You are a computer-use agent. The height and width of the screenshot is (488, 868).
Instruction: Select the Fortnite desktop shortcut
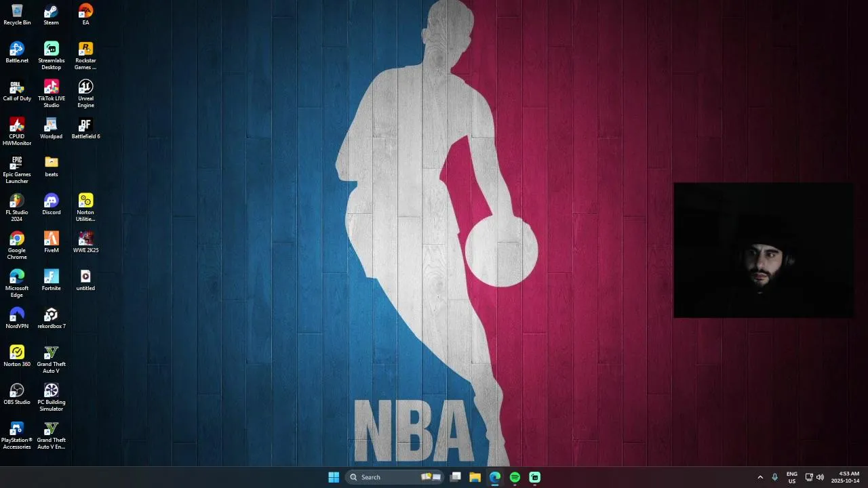(x=51, y=281)
